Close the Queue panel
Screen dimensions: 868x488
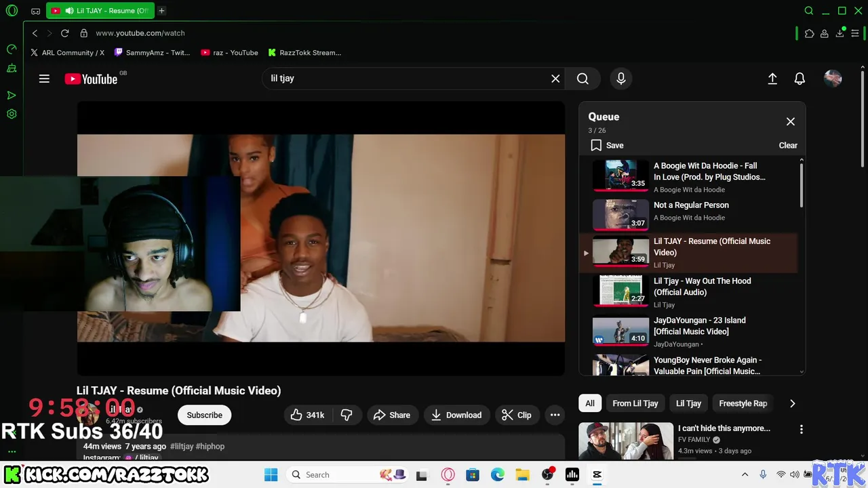(791, 122)
